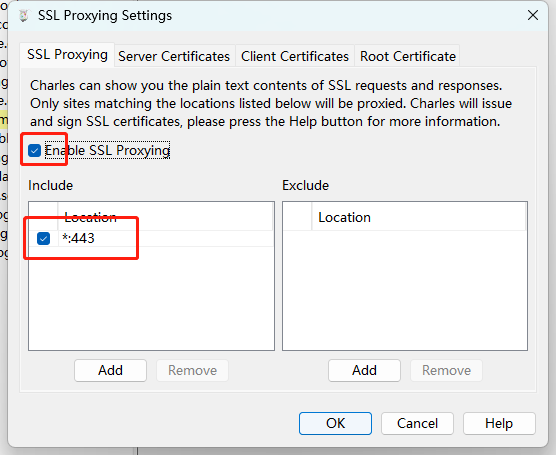This screenshot has width=556, height=455.
Task: Open the Server Certificates tab
Action: pos(174,56)
